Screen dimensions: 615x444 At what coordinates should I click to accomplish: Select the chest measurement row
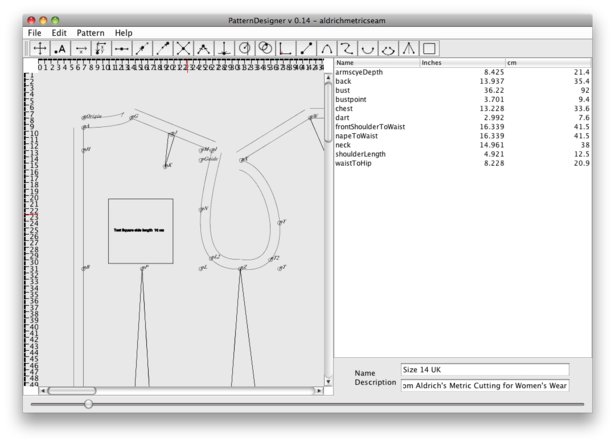click(462, 109)
